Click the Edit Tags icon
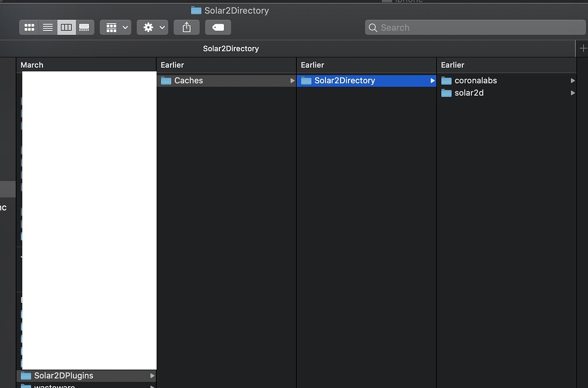 click(218, 27)
